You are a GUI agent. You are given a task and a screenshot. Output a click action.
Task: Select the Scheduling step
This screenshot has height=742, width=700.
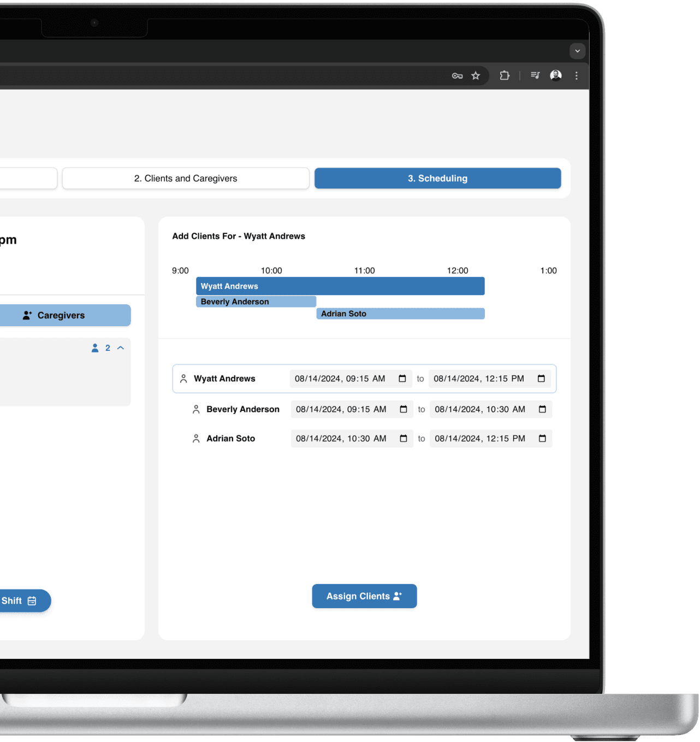coord(437,178)
